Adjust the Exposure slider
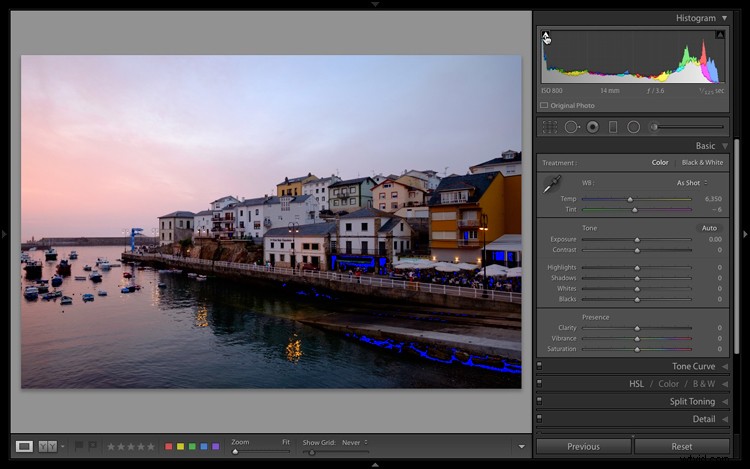 [x=637, y=240]
